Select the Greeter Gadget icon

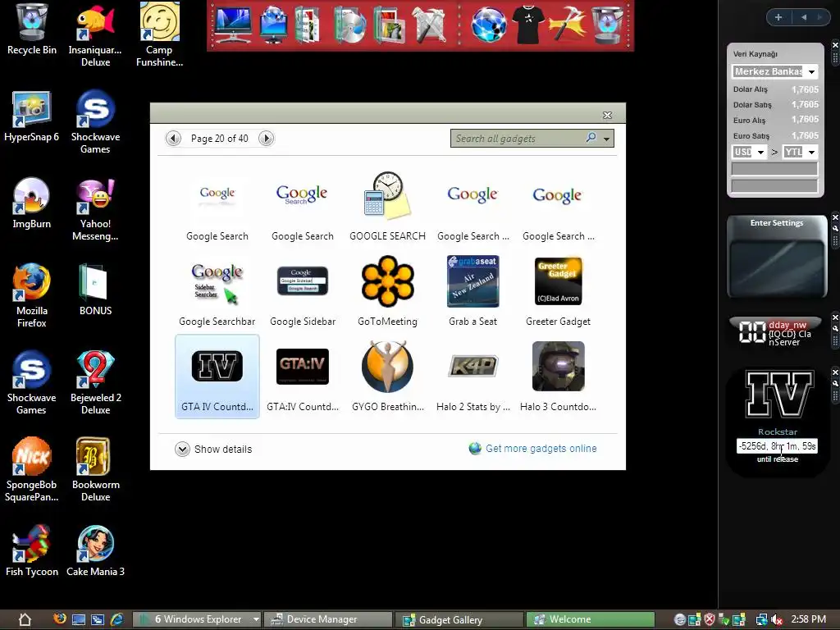click(558, 291)
